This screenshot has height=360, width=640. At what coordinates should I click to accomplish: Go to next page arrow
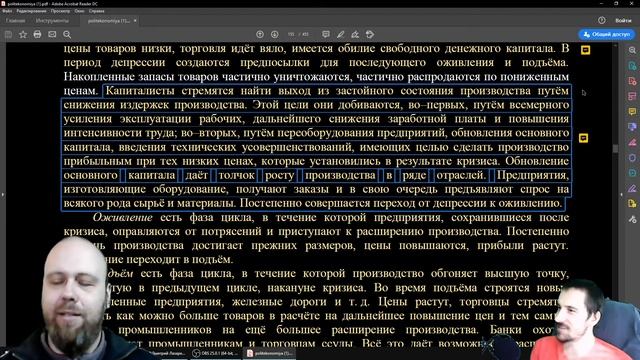(x=275, y=35)
